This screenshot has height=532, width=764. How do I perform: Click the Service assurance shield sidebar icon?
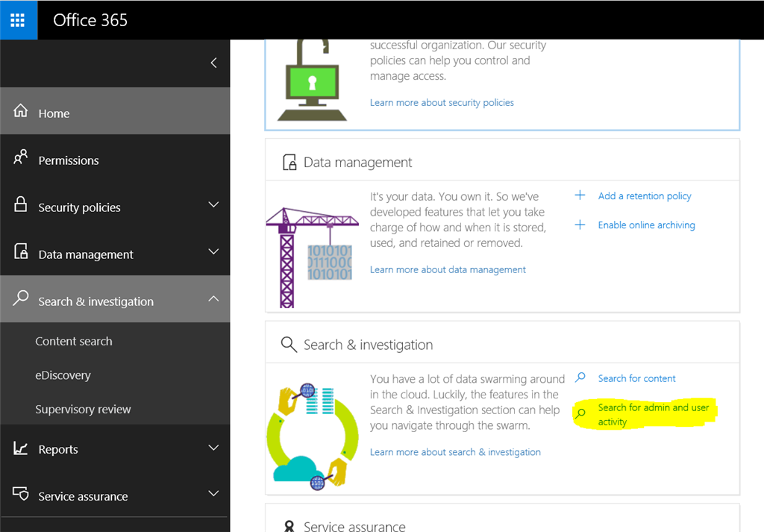pyautogui.click(x=21, y=493)
